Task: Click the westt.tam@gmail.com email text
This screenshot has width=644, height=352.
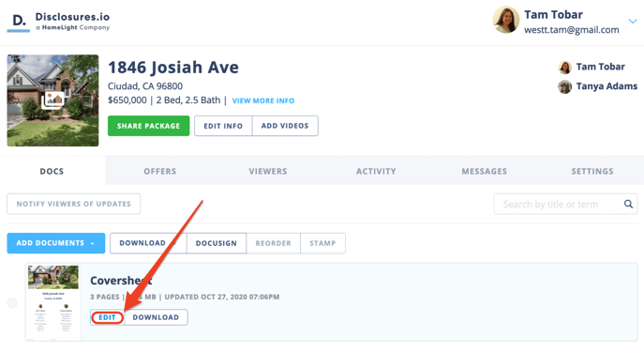Action: tap(571, 30)
